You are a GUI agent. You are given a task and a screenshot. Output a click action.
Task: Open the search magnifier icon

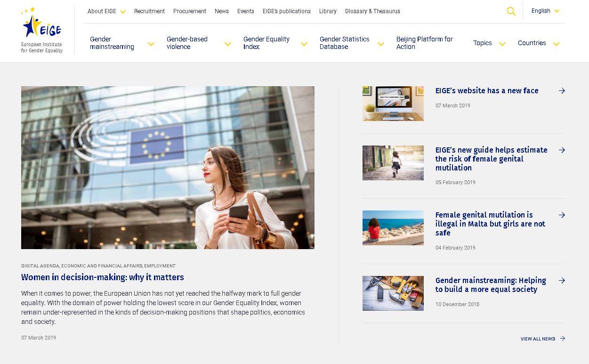[x=511, y=11]
